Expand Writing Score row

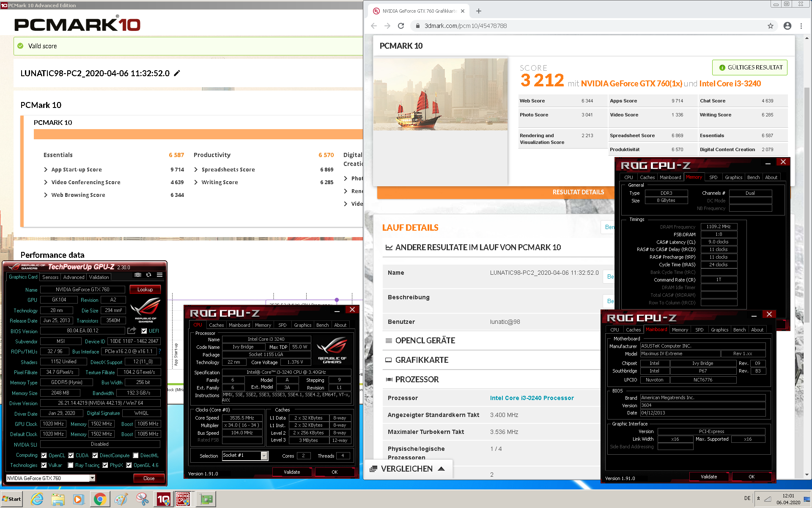tap(196, 182)
